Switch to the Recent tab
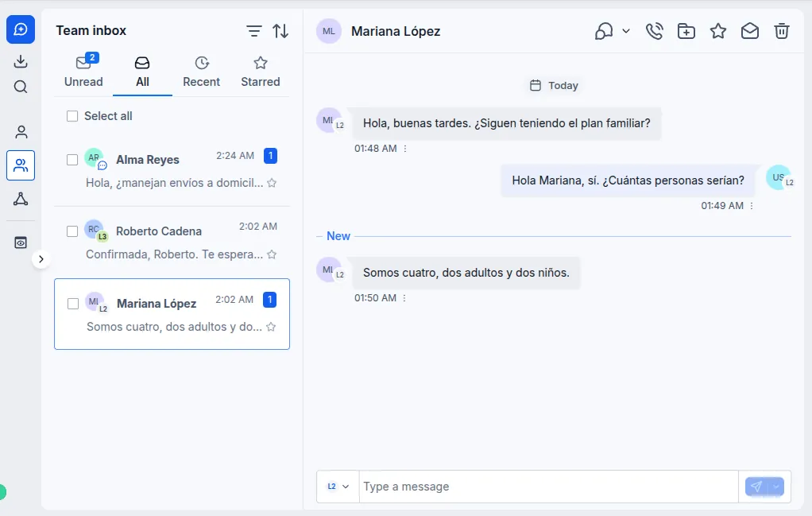812x516 pixels. [202, 72]
